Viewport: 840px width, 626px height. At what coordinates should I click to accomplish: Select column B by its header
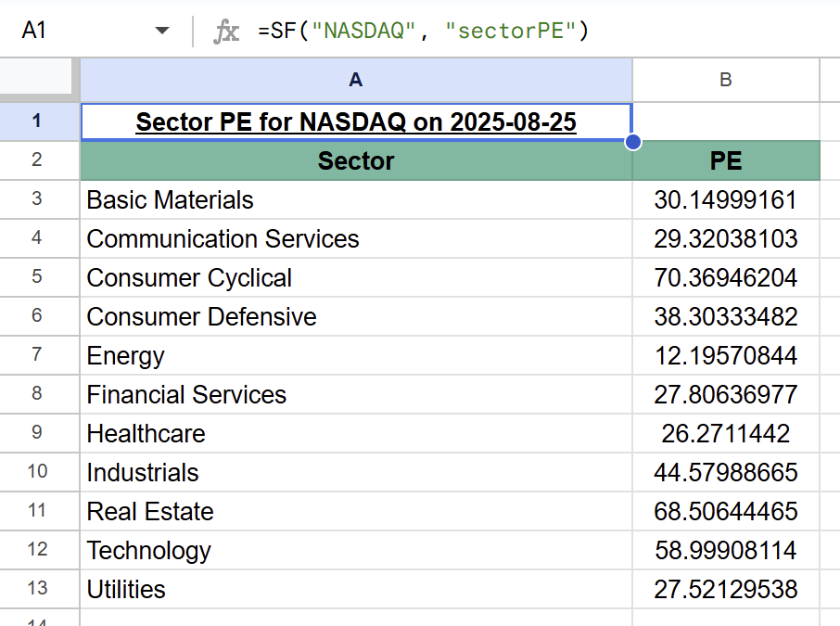point(725,81)
